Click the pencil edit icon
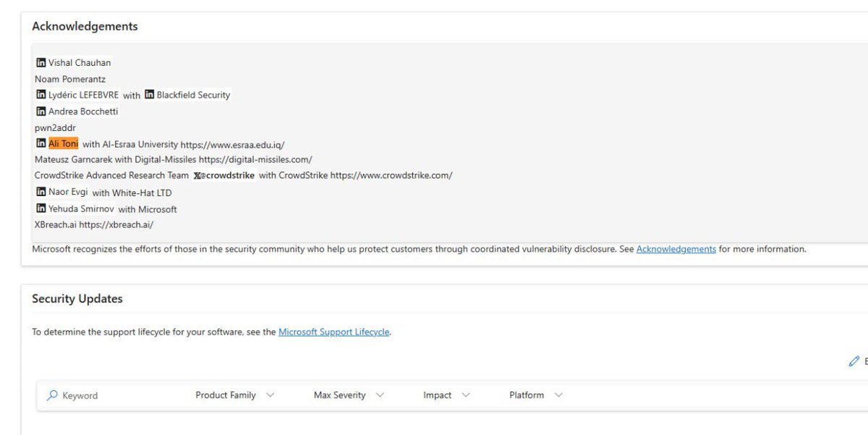 point(854,360)
